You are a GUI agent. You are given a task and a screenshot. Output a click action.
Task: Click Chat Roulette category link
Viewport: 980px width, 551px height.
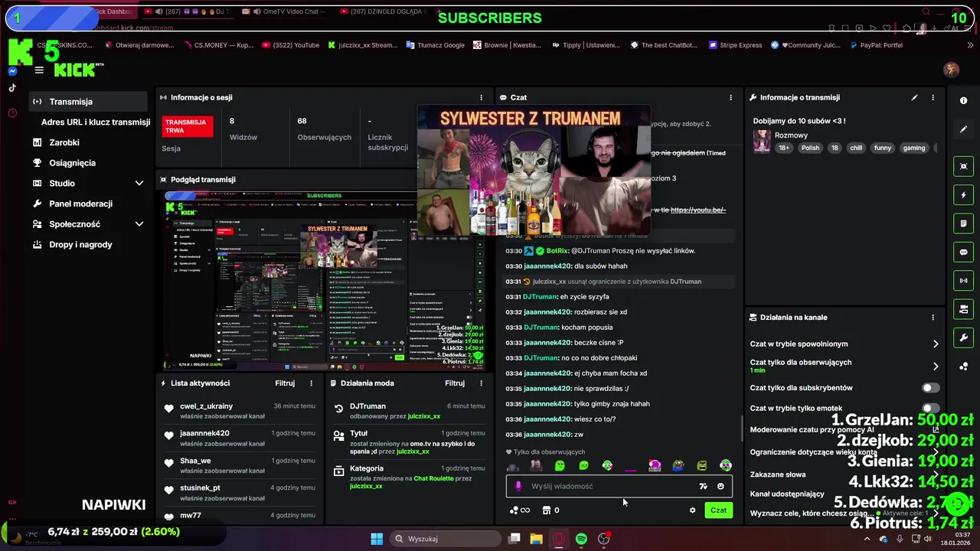433,478
